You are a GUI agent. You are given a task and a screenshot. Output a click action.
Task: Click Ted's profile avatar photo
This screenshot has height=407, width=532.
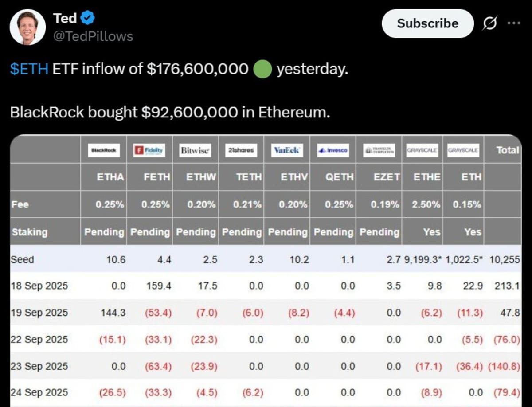[x=27, y=27]
